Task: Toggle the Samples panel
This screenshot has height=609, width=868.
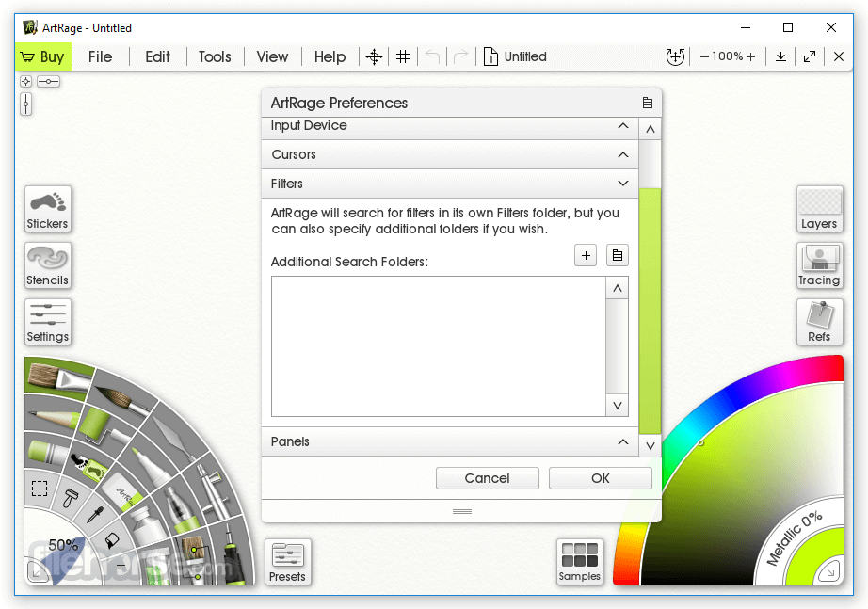Action: [x=580, y=562]
